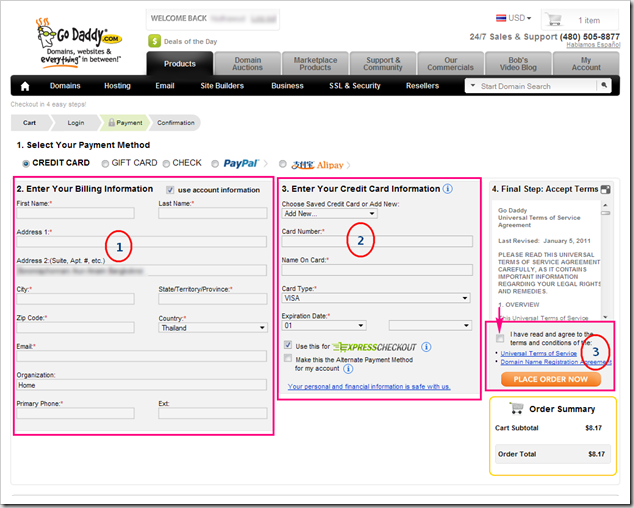Toggle the use account information checkbox
This screenshot has width=634, height=508.
click(170, 190)
